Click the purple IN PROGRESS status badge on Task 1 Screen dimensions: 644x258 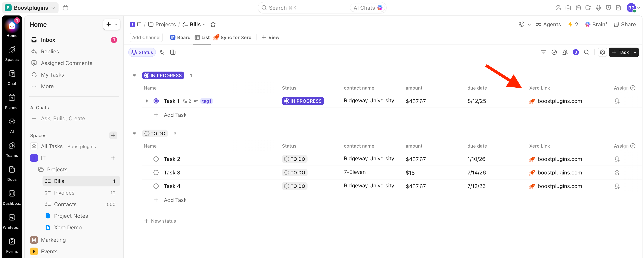point(303,101)
